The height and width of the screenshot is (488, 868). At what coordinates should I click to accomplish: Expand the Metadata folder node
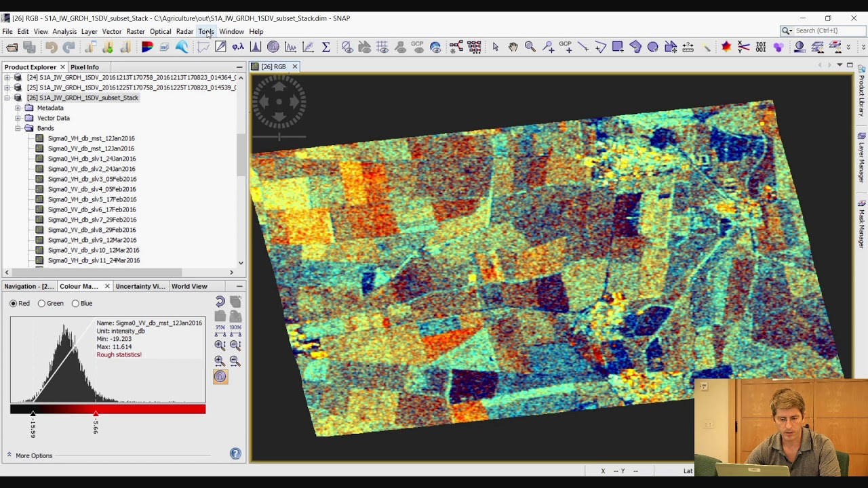pyautogui.click(x=18, y=108)
